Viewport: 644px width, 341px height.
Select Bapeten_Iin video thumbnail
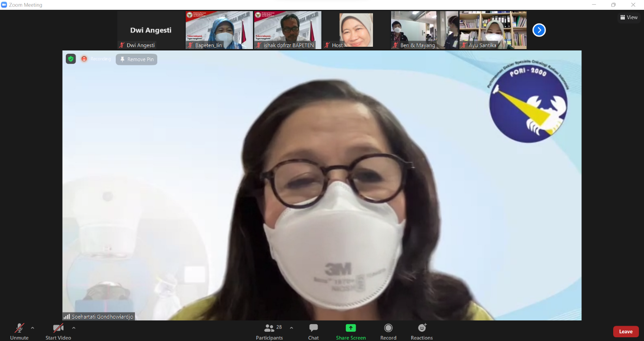pyautogui.click(x=219, y=30)
